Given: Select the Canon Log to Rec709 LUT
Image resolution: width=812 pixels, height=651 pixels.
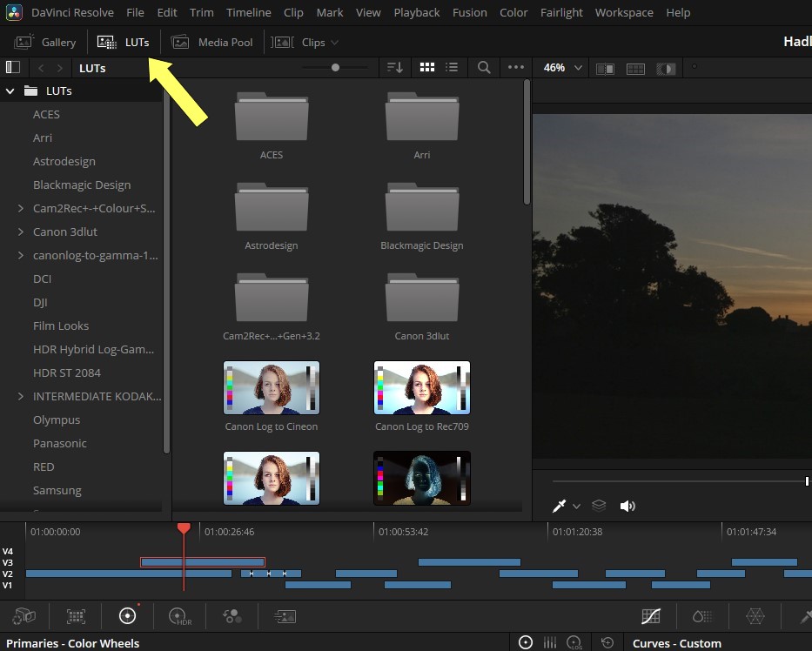Looking at the screenshot, I should [x=422, y=388].
